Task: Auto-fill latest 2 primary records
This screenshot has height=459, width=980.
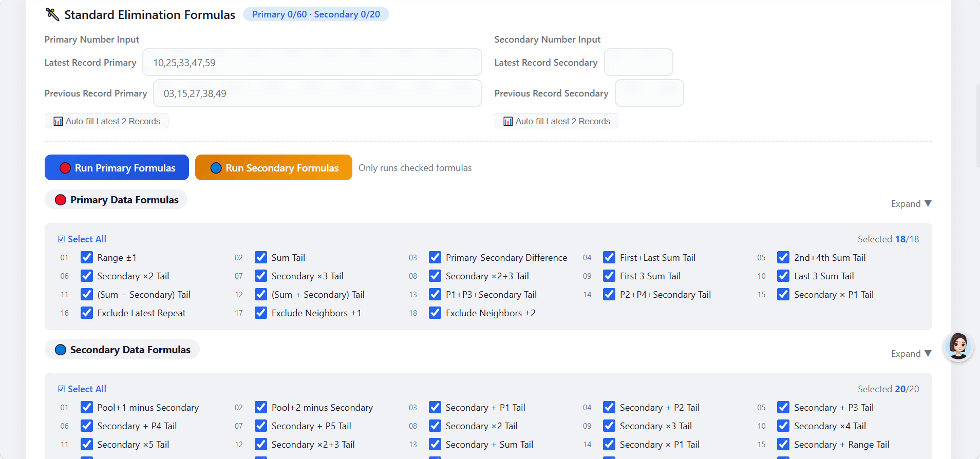Action: (x=106, y=121)
